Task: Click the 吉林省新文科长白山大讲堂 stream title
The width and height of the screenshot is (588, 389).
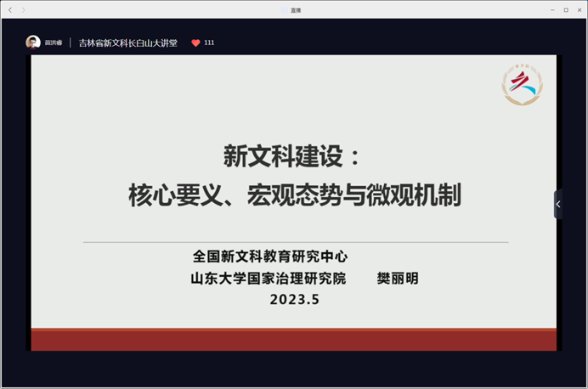Action: click(127, 42)
